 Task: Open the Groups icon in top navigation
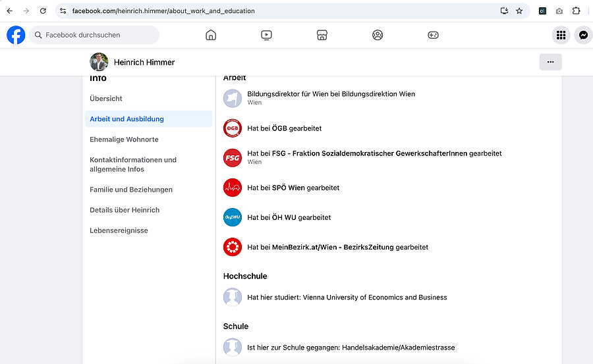[x=378, y=35]
